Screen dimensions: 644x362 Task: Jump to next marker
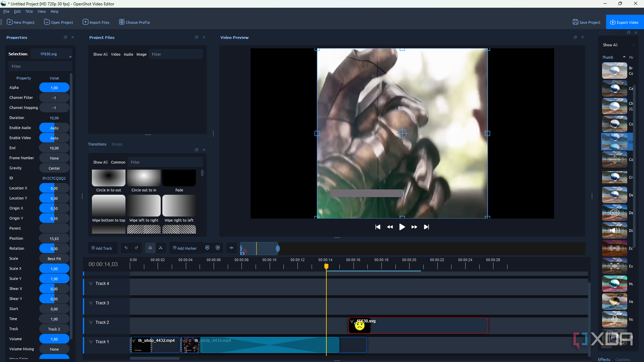tap(218, 248)
